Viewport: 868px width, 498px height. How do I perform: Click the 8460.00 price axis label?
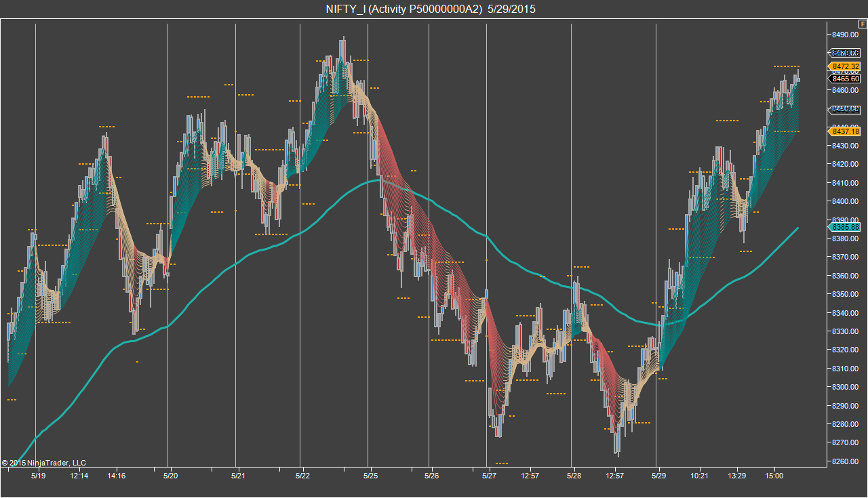pos(846,90)
